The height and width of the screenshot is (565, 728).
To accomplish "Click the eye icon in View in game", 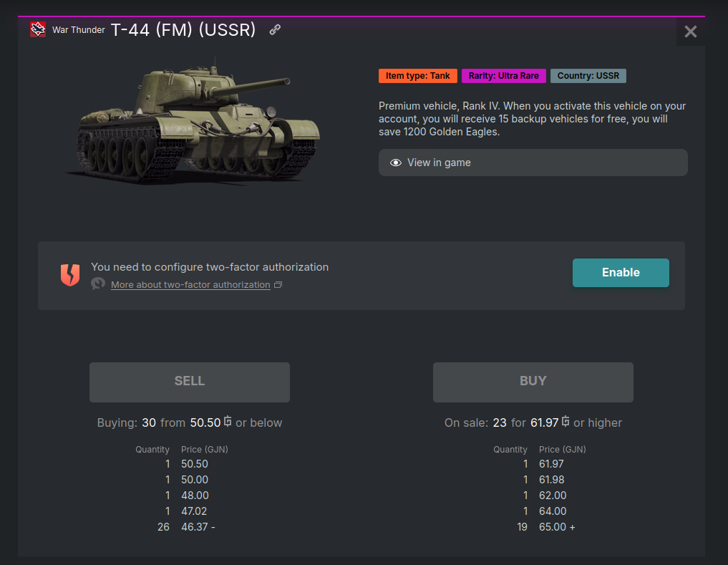I will click(x=396, y=163).
